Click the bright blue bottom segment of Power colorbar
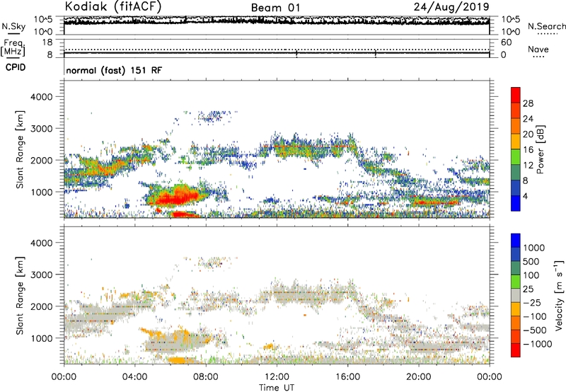566x392 pixels. [x=516, y=203]
